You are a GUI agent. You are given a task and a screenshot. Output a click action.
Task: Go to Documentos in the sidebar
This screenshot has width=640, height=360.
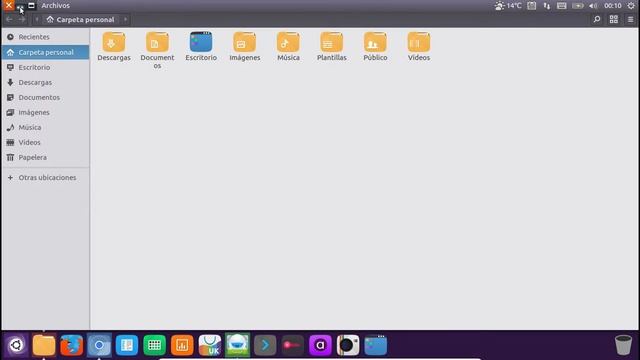pos(45,98)
